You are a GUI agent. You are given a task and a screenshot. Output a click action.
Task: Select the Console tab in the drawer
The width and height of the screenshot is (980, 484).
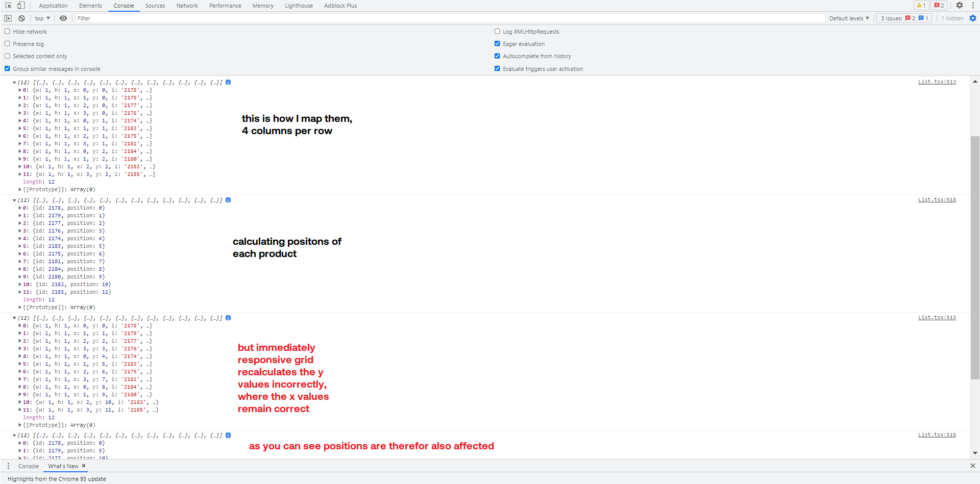click(29, 466)
